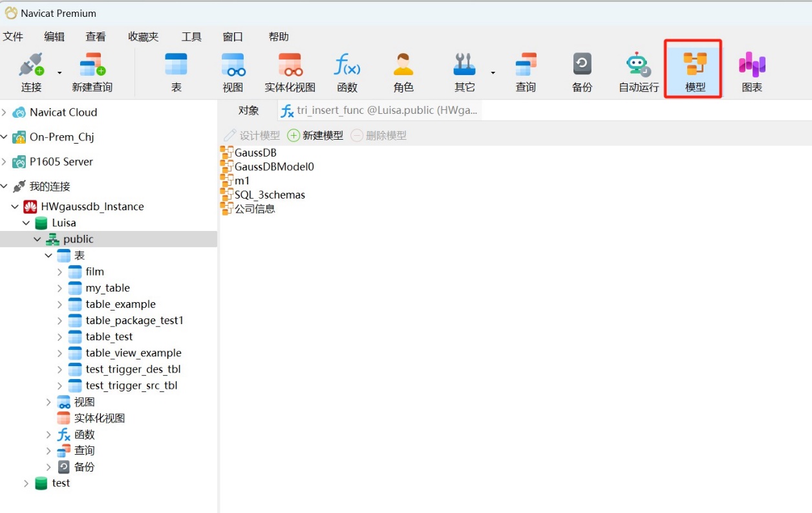Screen dimensions: 812x513
Task: Switch to the tri_insert_func tab
Action: point(380,111)
